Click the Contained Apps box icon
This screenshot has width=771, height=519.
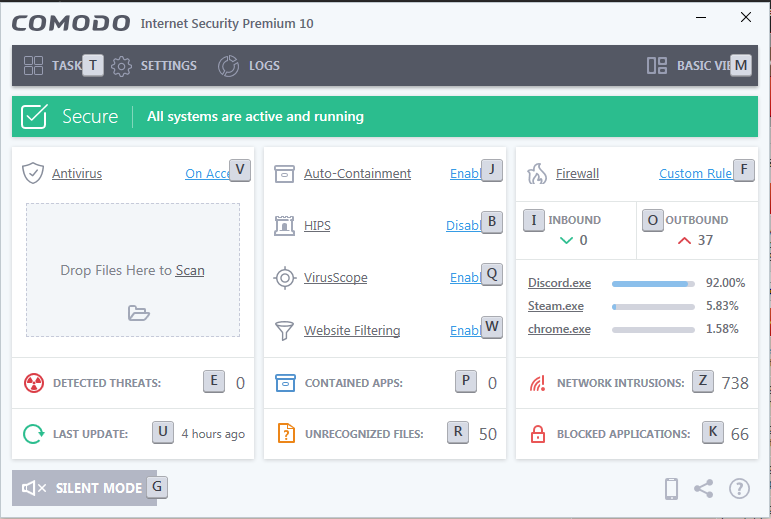point(285,383)
